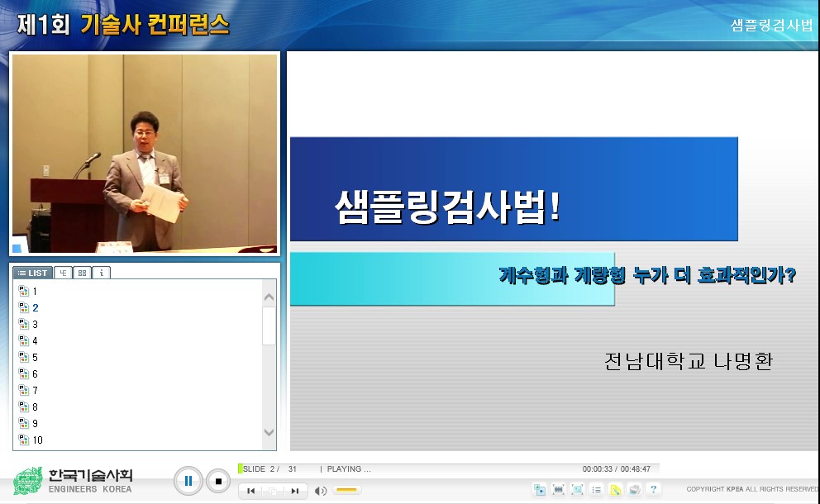
Task: Toggle the presenter video view icon
Action: (x=539, y=488)
